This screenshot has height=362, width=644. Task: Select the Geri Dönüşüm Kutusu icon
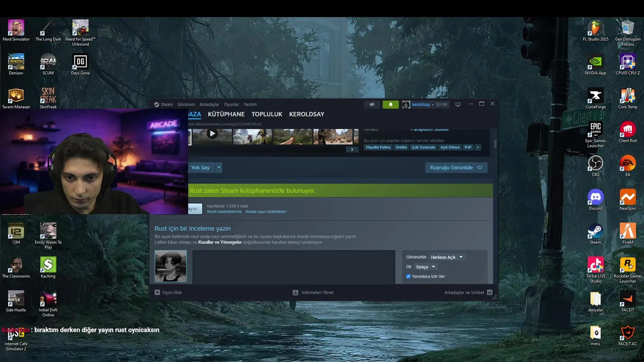click(x=628, y=33)
